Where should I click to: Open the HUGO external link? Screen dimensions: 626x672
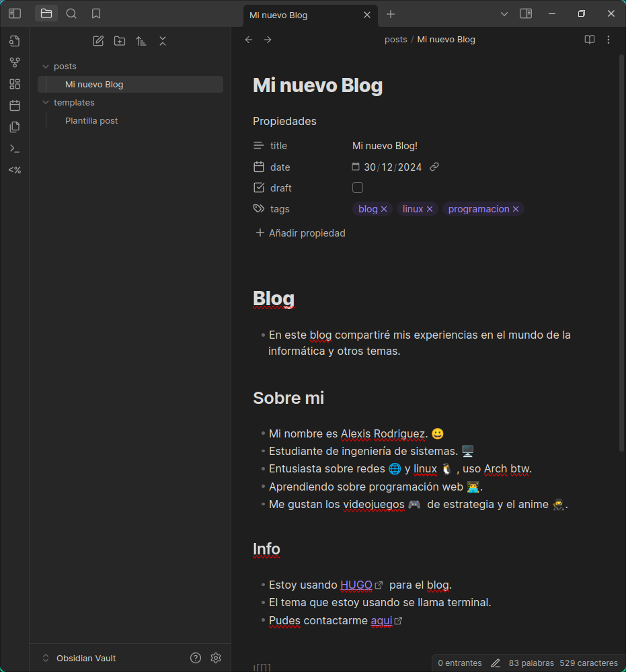point(356,585)
